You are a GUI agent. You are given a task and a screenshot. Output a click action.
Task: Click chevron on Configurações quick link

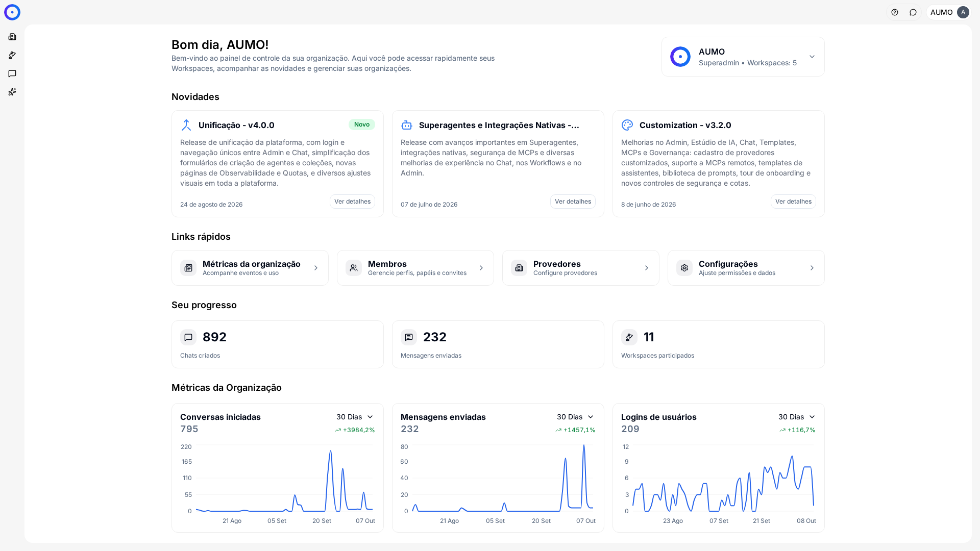(812, 268)
